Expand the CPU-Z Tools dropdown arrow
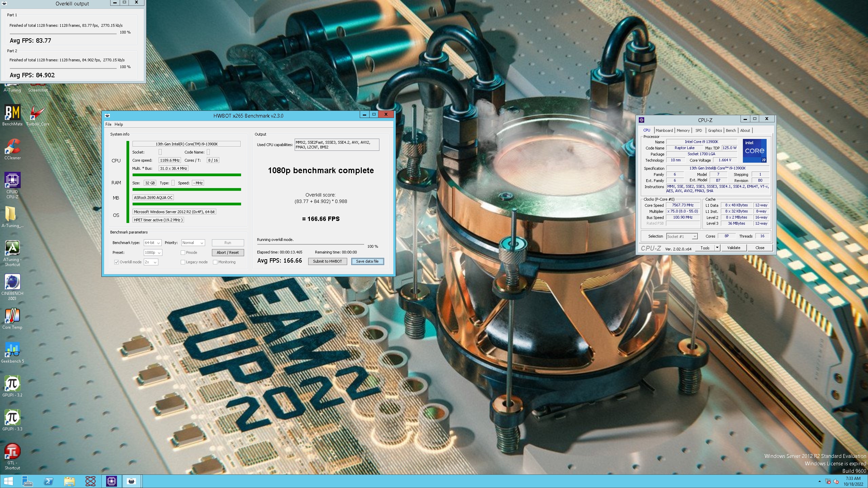Screen dimensions: 868x488 tap(717, 248)
